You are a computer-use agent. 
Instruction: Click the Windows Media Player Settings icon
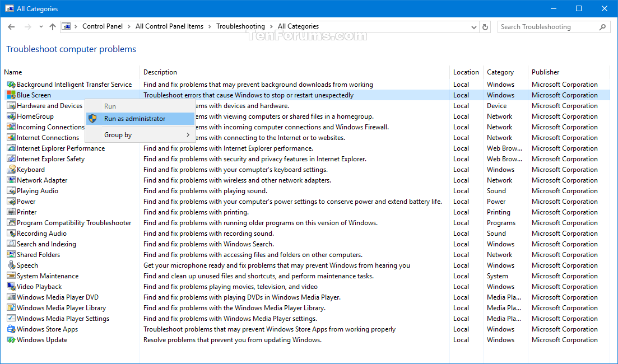coord(11,318)
